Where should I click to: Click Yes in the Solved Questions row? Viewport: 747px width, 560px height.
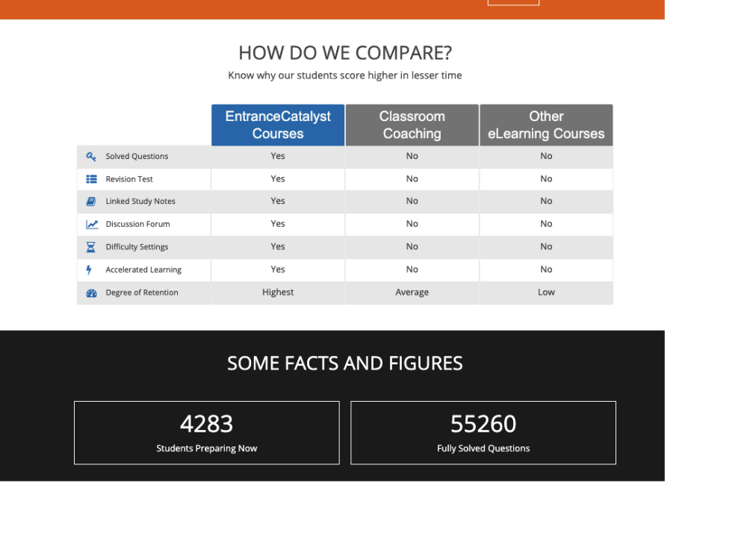pos(278,156)
